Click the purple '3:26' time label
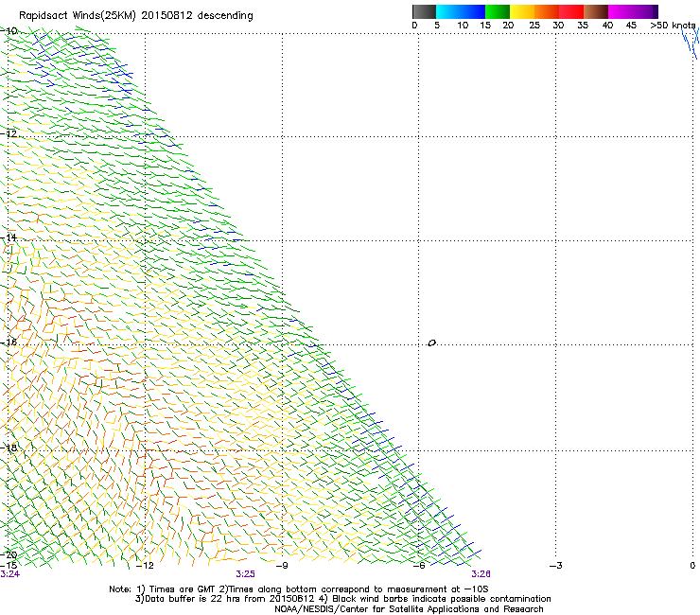 481,574
